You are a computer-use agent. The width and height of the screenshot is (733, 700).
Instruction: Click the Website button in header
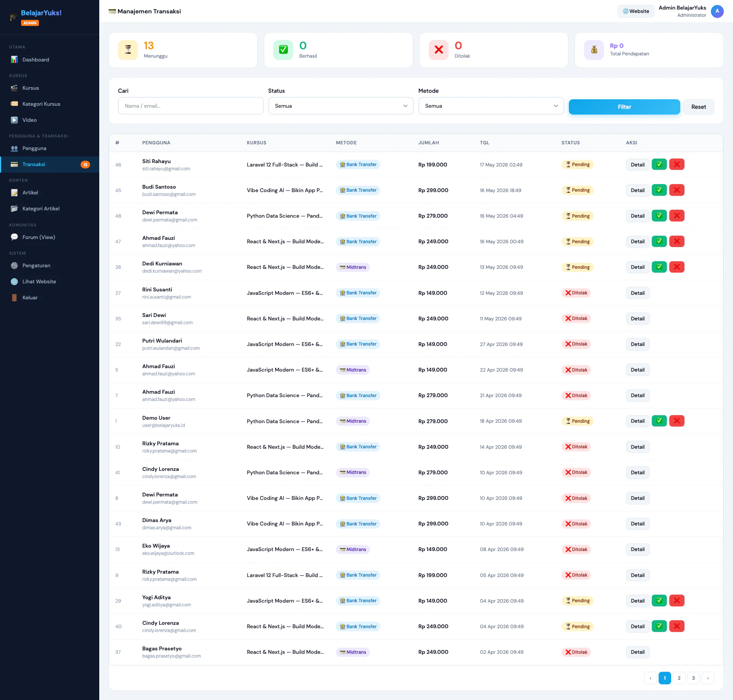pyautogui.click(x=636, y=11)
